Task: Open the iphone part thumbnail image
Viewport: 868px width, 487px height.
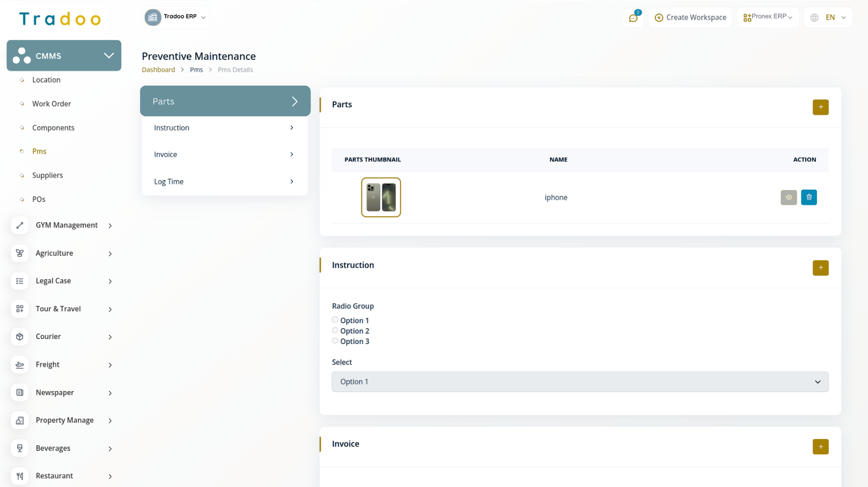Action: pyautogui.click(x=381, y=197)
